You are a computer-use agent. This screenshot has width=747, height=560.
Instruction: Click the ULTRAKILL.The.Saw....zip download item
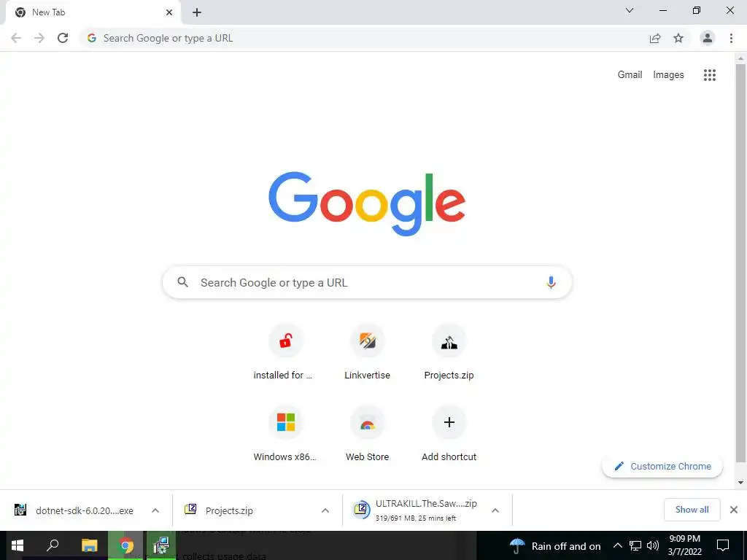[x=415, y=510]
